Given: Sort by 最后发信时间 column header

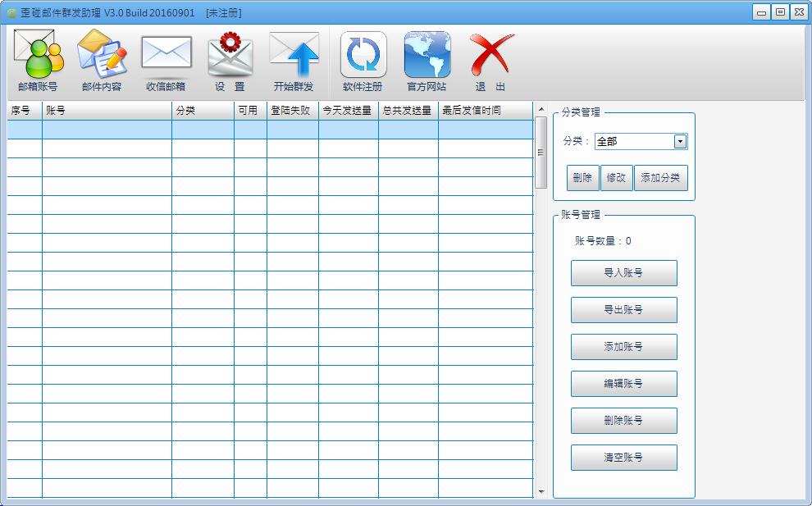Looking at the screenshot, I should [485, 111].
